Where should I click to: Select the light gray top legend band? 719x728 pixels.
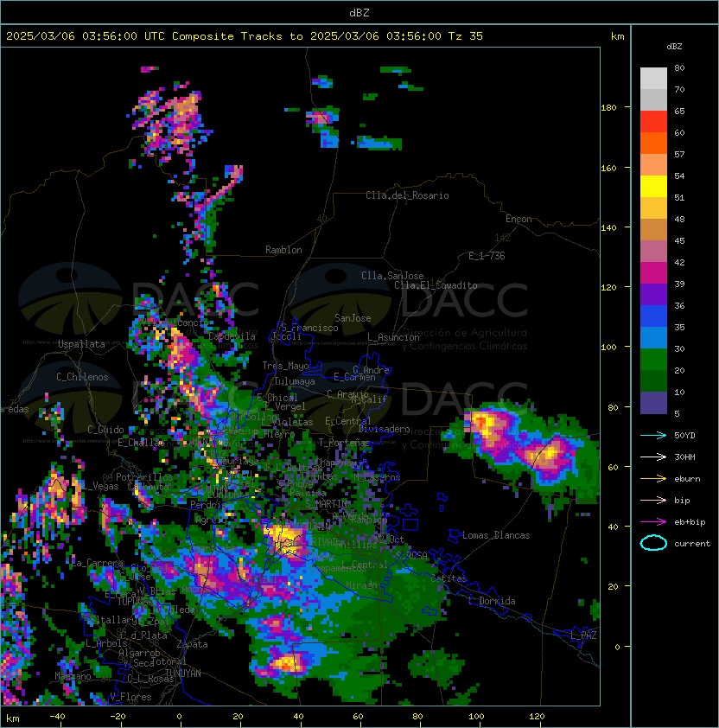653,79
